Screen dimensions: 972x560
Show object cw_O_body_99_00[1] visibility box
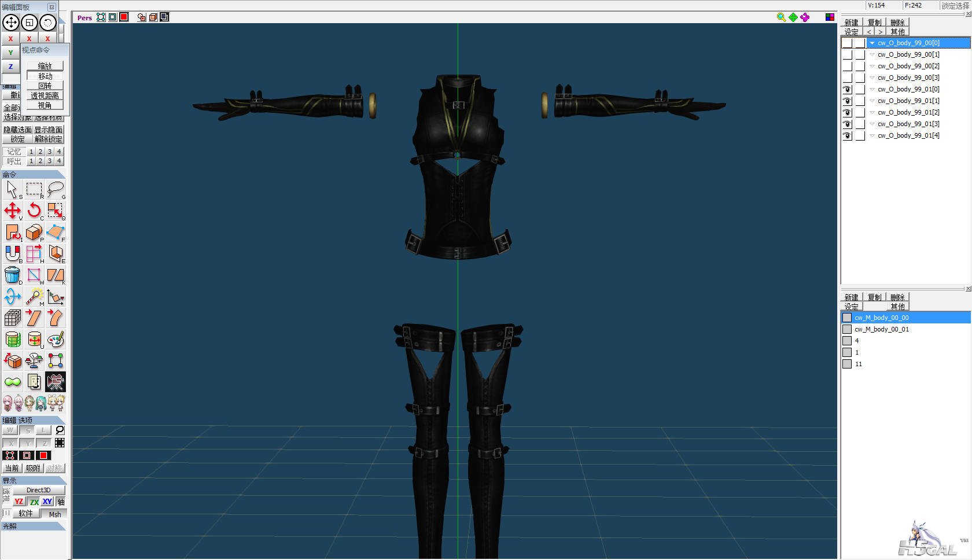click(x=847, y=54)
